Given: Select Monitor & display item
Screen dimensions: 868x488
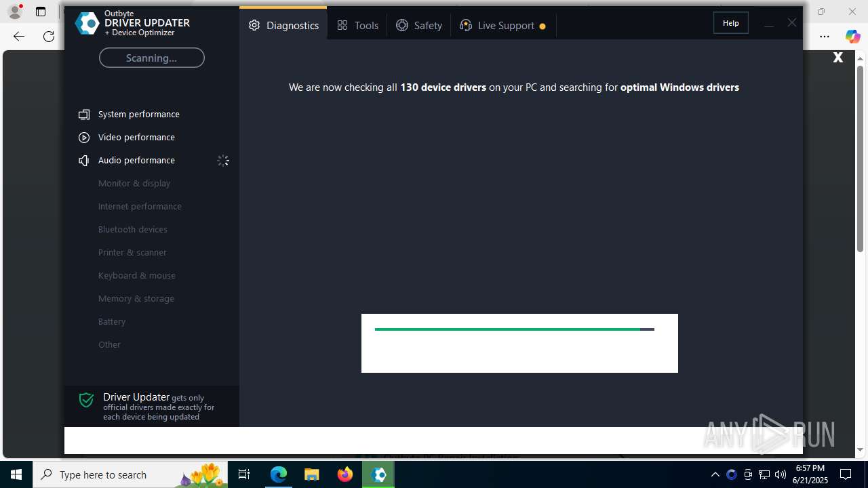Looking at the screenshot, I should (x=134, y=183).
